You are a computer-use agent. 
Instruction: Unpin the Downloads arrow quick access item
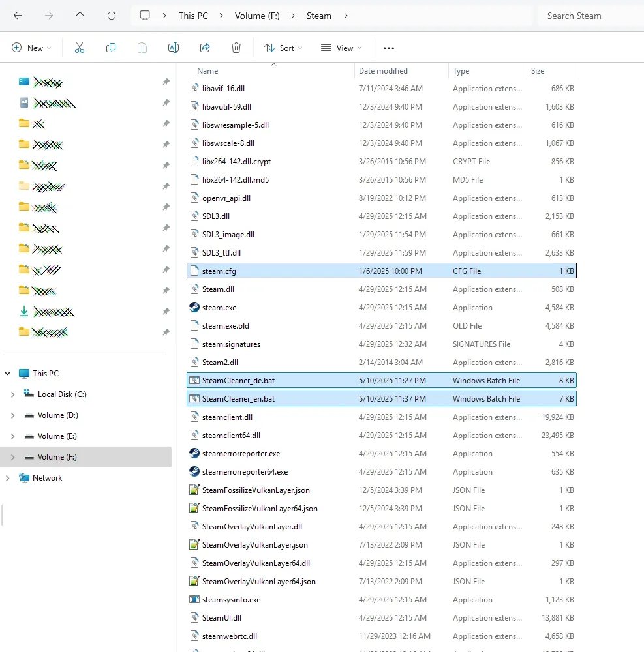coord(166,311)
